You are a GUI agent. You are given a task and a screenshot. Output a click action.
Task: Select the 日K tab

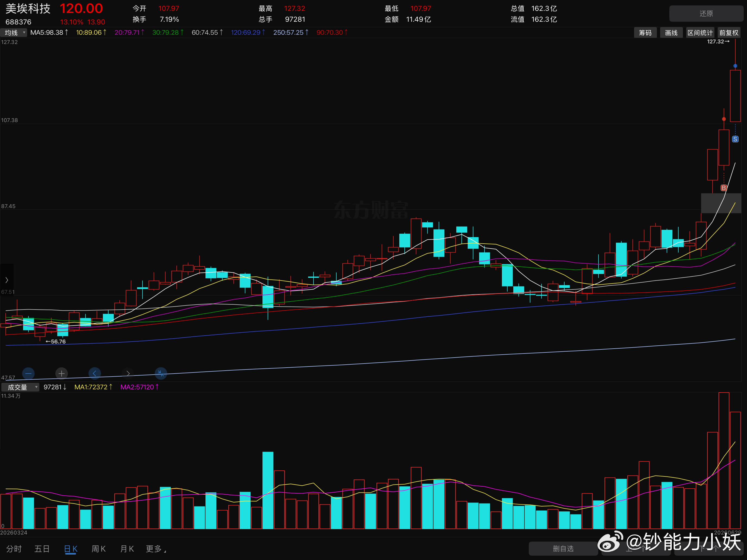tap(71, 549)
